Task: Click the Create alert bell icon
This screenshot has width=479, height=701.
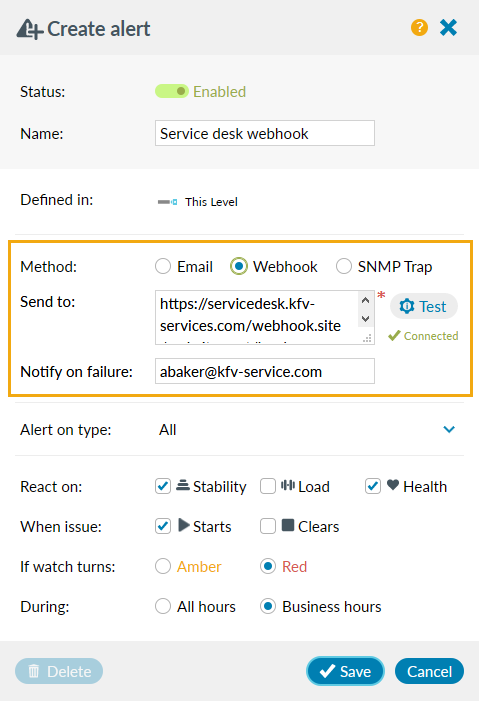Action: click(30, 29)
